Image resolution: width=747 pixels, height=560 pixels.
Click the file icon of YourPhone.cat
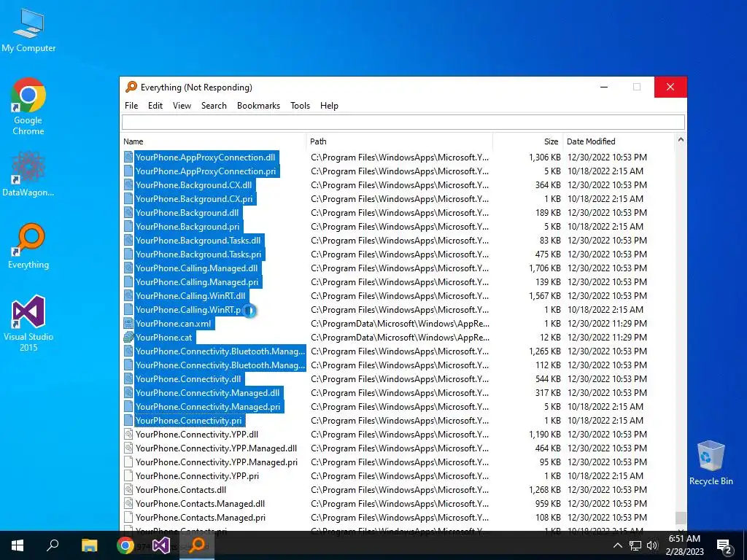tap(128, 337)
